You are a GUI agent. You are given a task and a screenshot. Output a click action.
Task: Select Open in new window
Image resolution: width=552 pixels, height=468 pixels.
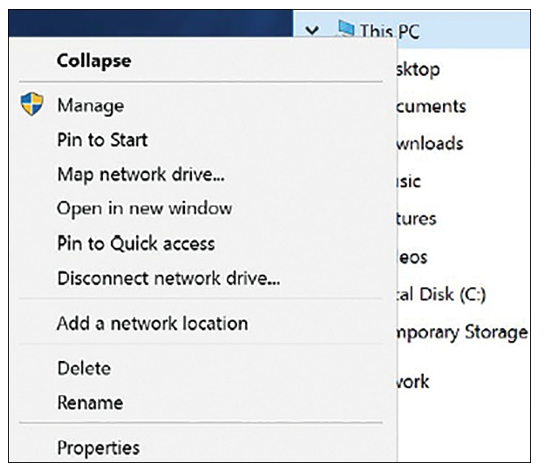click(144, 208)
